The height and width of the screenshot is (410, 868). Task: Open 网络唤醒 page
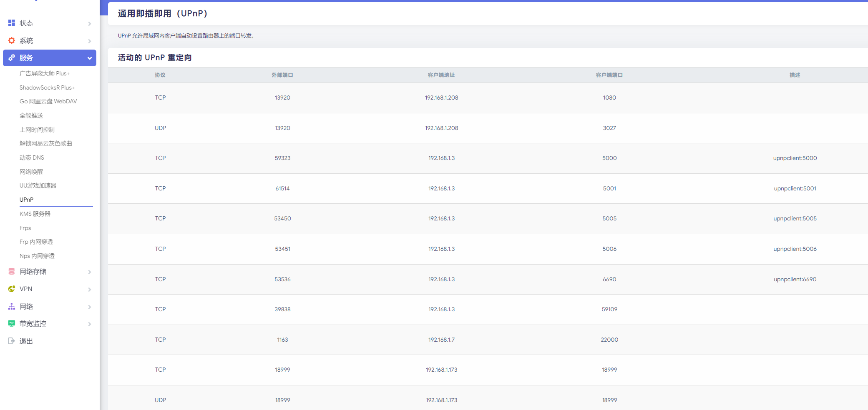pyautogui.click(x=31, y=172)
